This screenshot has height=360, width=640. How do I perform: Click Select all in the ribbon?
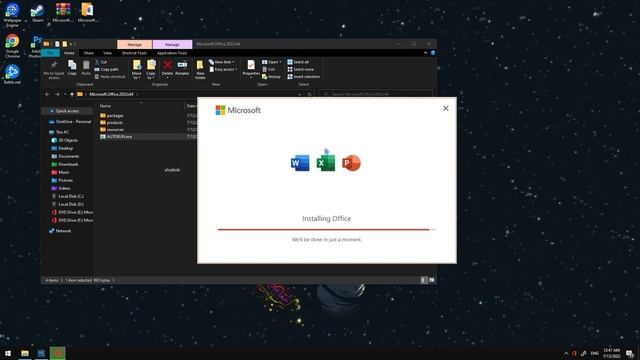(x=298, y=62)
